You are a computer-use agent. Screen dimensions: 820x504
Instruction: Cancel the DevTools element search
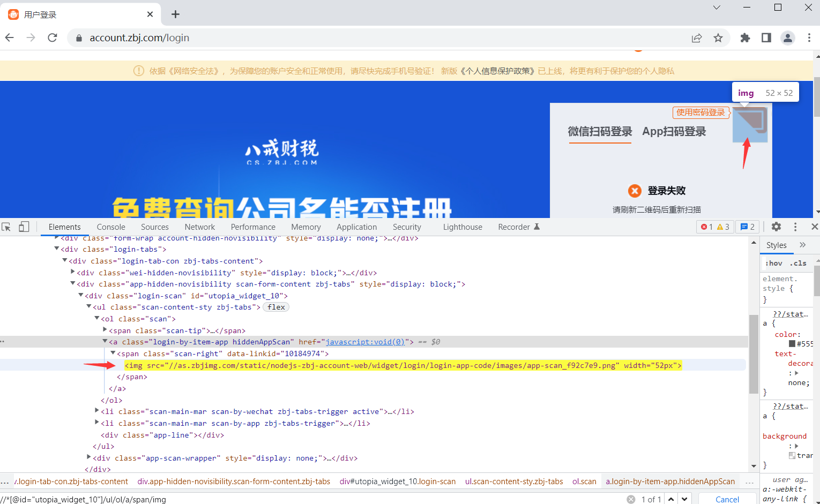727,499
